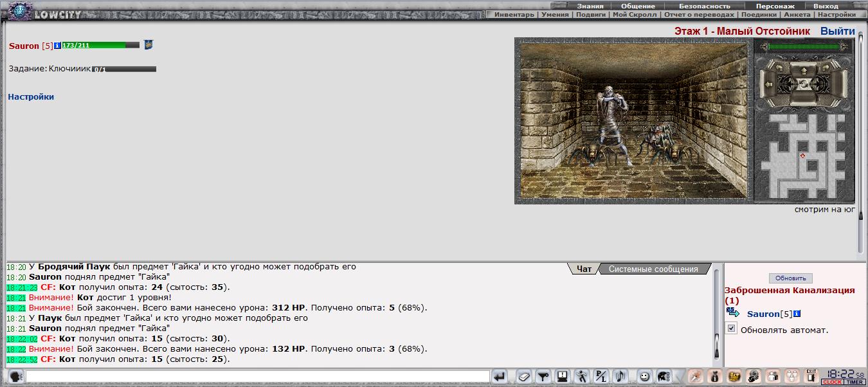This screenshot has width=868, height=387.
Task: Open Поединки submenu item
Action: click(759, 14)
